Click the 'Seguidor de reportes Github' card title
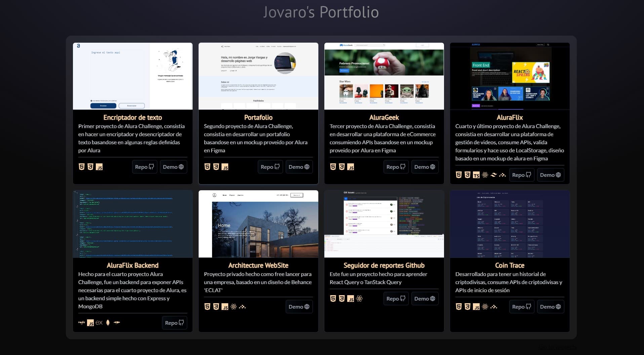 coord(384,265)
